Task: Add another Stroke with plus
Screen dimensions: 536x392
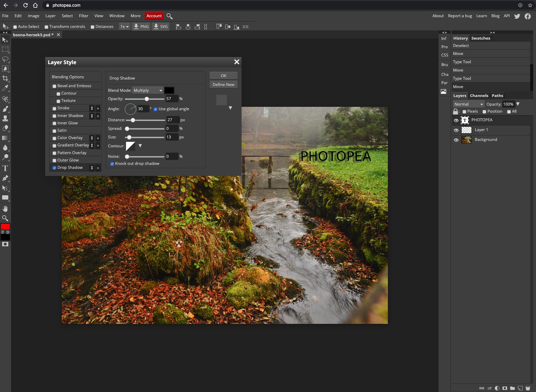Action: 98,108
